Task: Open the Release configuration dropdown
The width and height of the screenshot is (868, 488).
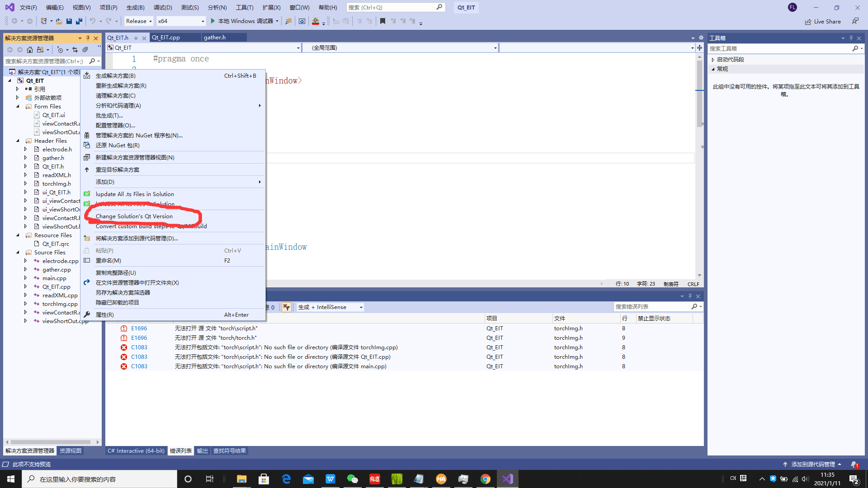Action: pos(139,21)
